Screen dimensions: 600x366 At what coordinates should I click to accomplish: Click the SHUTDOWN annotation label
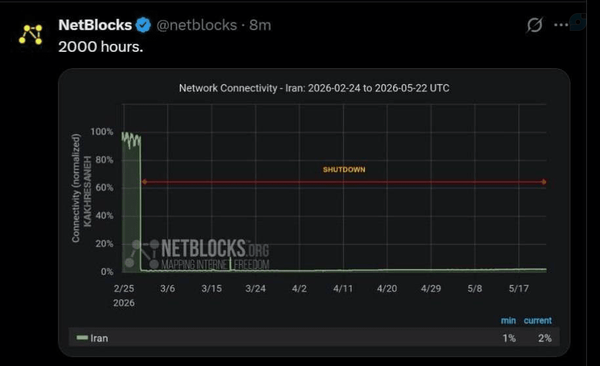[344, 170]
